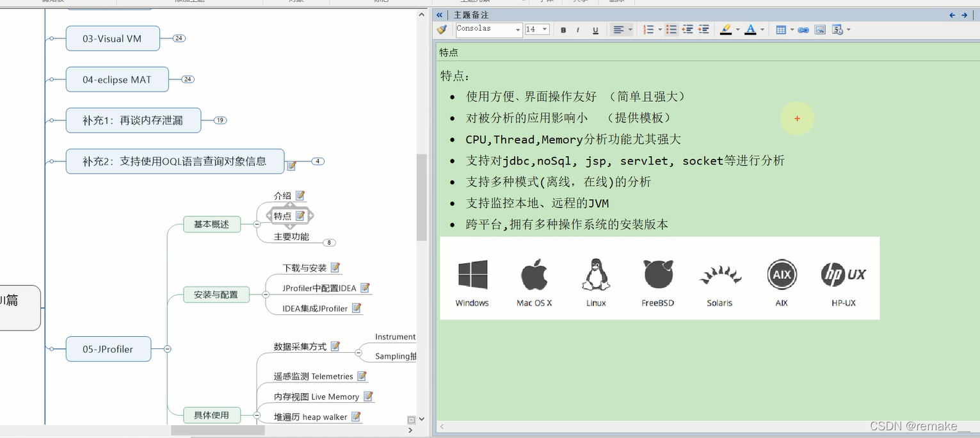Increase paragraph indent
This screenshot has height=438, width=980.
click(x=703, y=29)
